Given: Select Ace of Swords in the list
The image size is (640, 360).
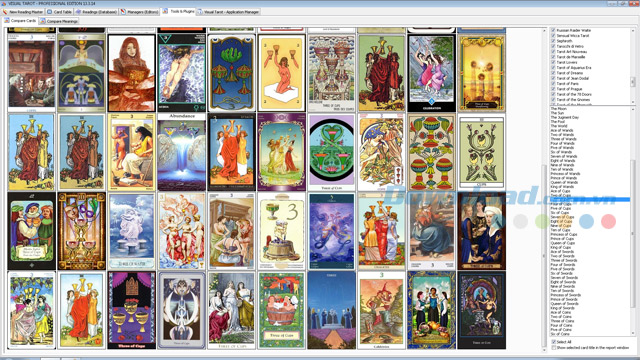Looking at the screenshot, I should [x=562, y=252].
